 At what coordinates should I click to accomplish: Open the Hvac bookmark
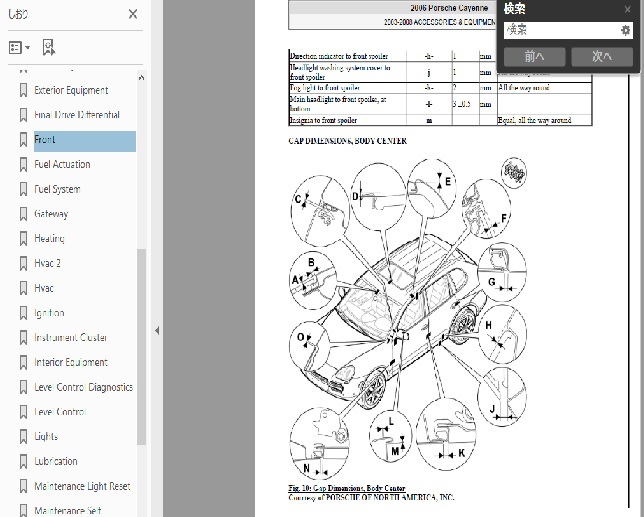click(44, 288)
